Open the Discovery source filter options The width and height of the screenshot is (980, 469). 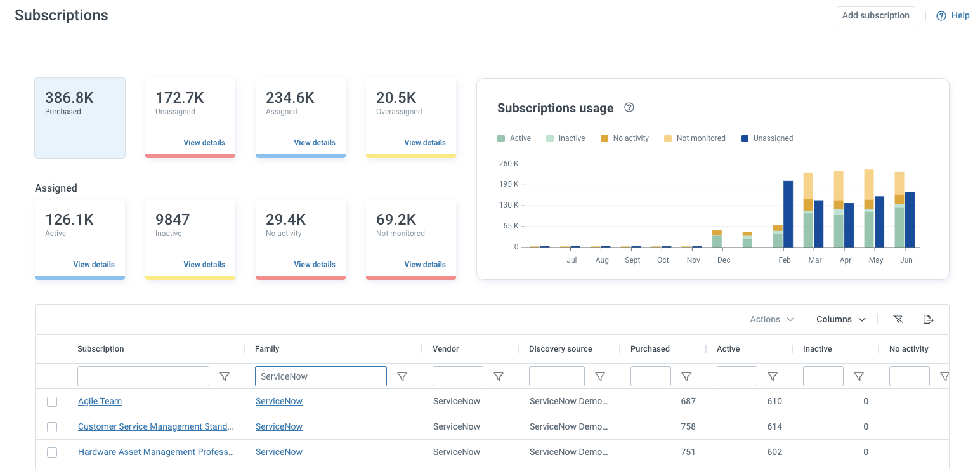(x=600, y=376)
